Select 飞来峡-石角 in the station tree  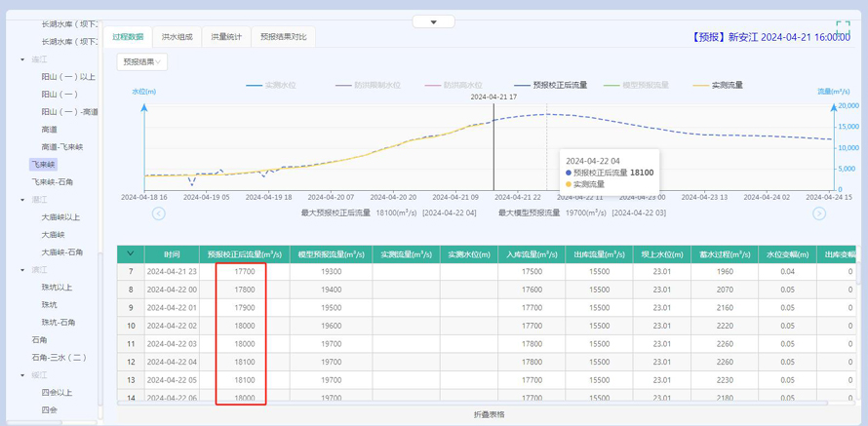(52, 182)
